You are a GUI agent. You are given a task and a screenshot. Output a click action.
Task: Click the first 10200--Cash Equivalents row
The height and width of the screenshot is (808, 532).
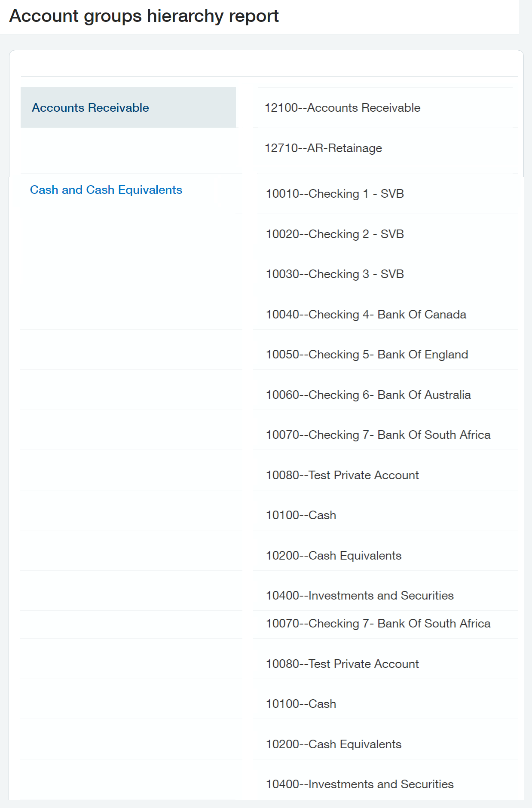pyautogui.click(x=385, y=556)
